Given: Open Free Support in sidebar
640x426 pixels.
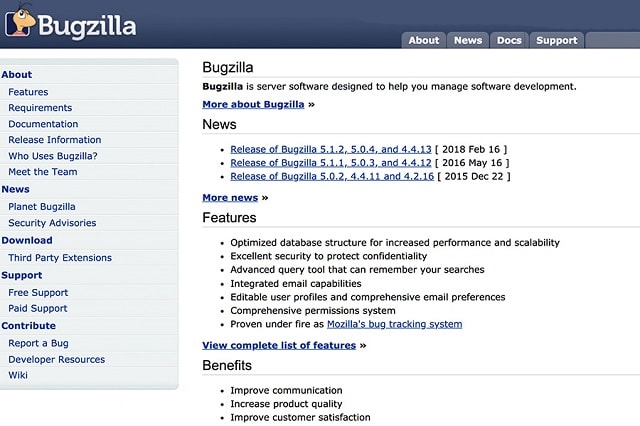Looking at the screenshot, I should (38, 293).
